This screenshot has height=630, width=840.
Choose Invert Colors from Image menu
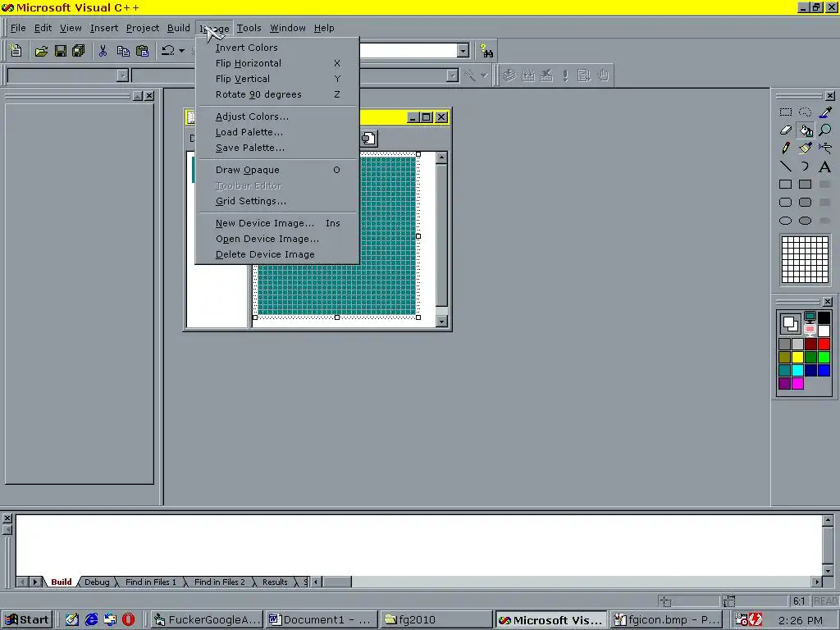[277, 48]
